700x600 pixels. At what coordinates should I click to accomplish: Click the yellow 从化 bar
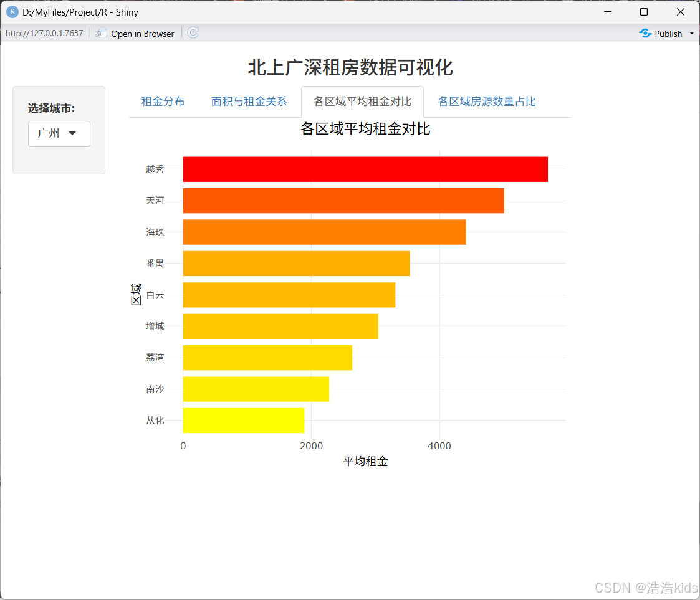tap(244, 420)
